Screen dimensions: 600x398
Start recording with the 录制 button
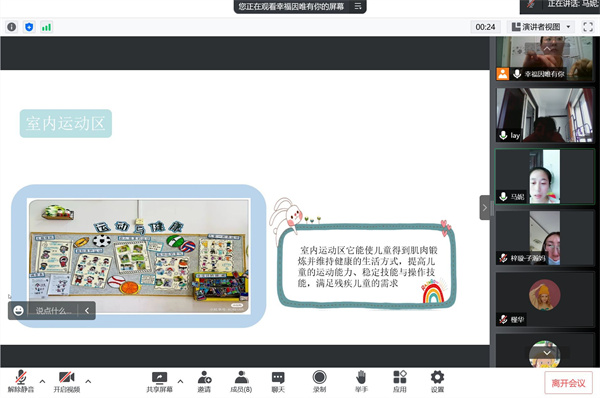319,382
